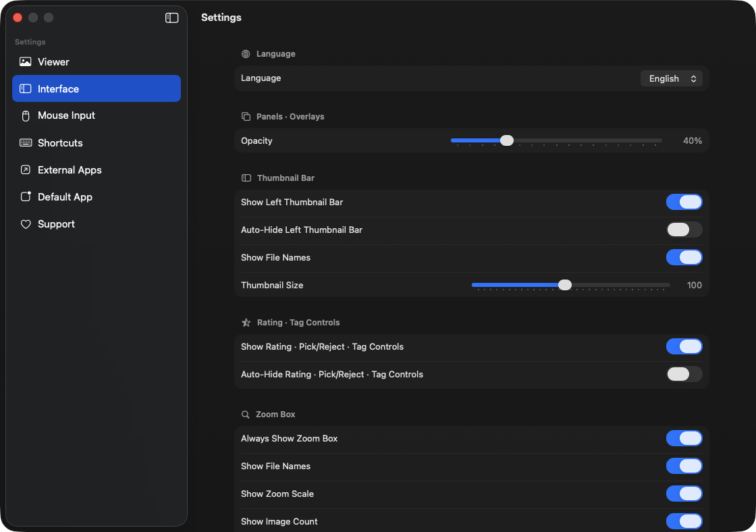Disable Show Left Thumbnail Bar toggle

tap(684, 202)
